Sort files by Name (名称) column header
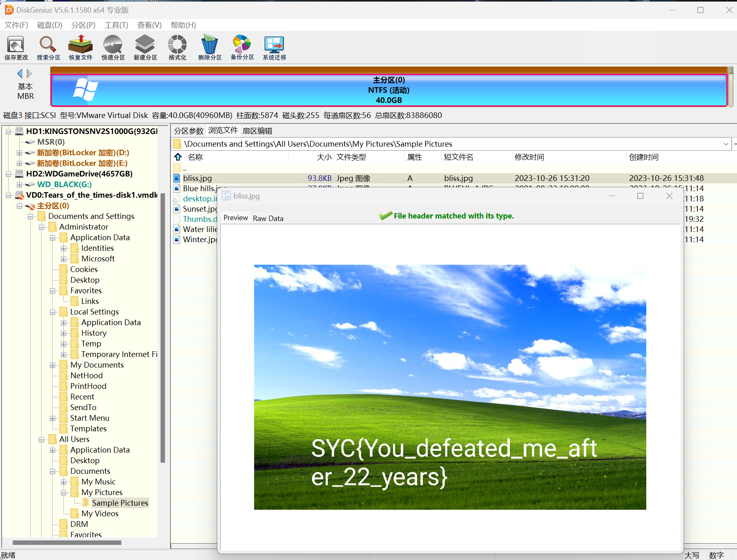The height and width of the screenshot is (560, 737). point(195,157)
